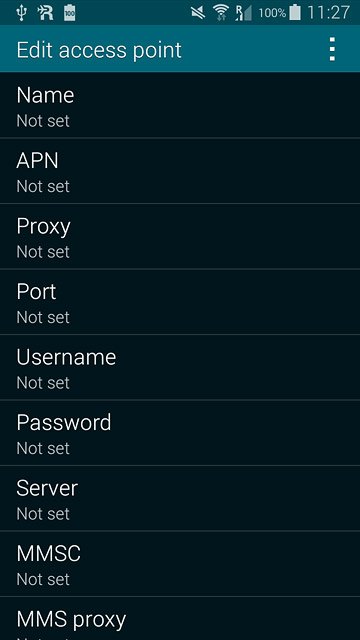Image resolution: width=360 pixels, height=640 pixels.
Task: Tap the battery level icon beside 100%
Action: pos(295,13)
